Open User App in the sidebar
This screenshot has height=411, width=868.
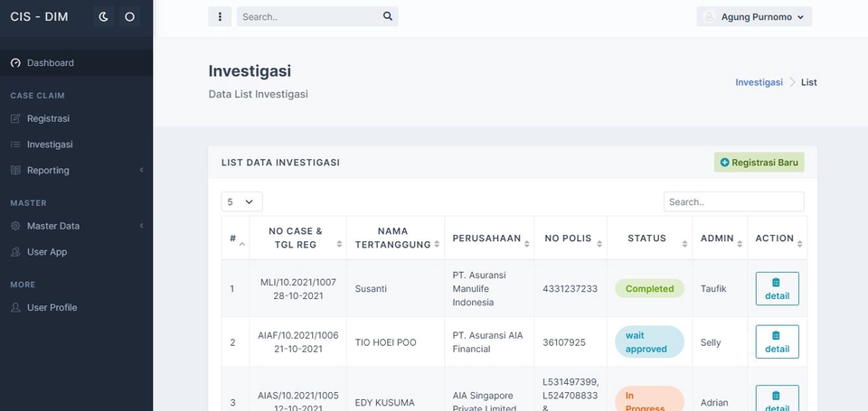click(76, 252)
